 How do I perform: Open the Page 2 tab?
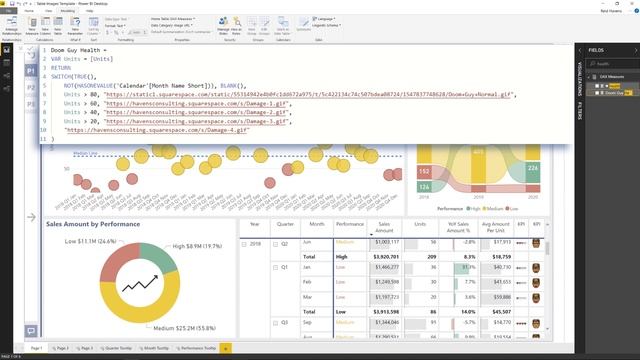(60, 348)
